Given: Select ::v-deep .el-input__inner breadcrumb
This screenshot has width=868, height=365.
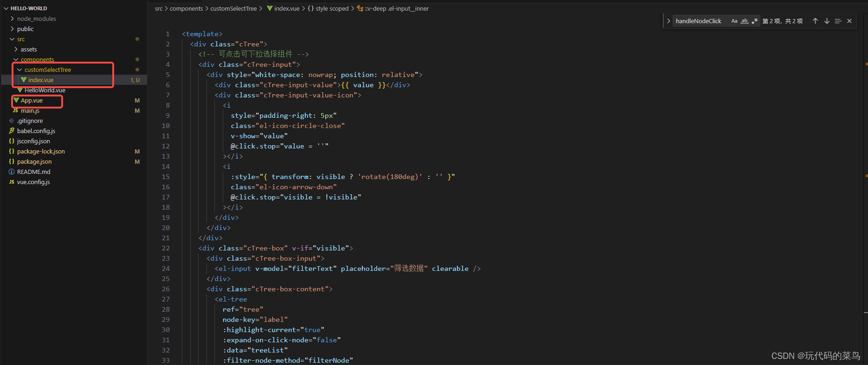Looking at the screenshot, I should pyautogui.click(x=397, y=8).
